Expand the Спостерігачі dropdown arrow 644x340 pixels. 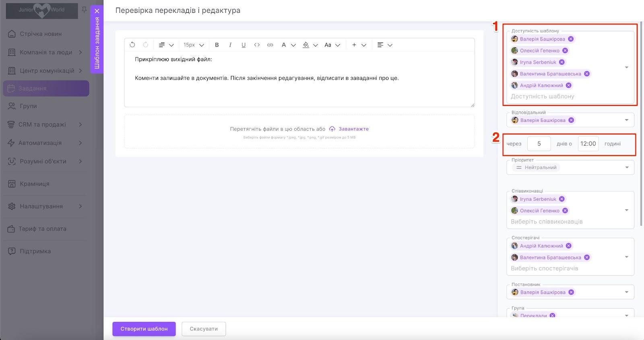(x=627, y=257)
